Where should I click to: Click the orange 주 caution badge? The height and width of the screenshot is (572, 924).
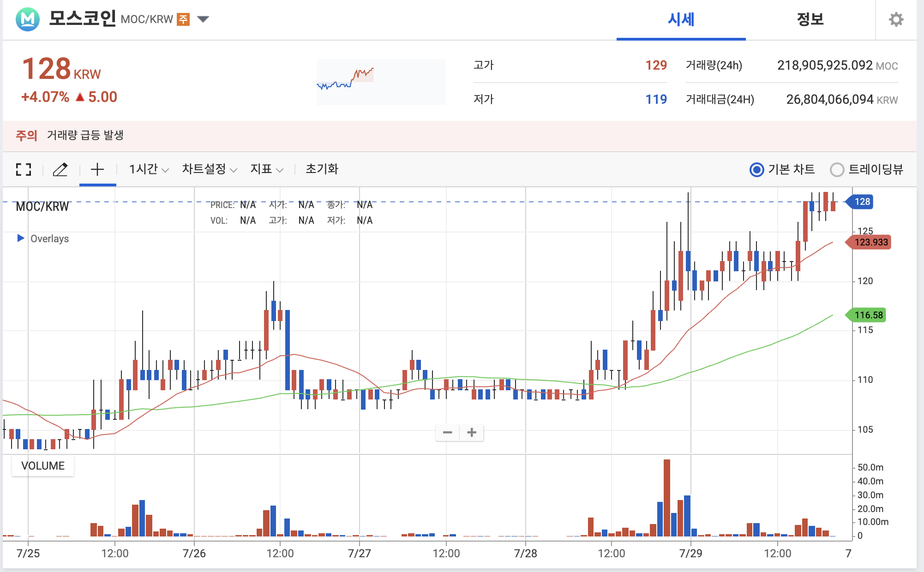[x=184, y=19]
